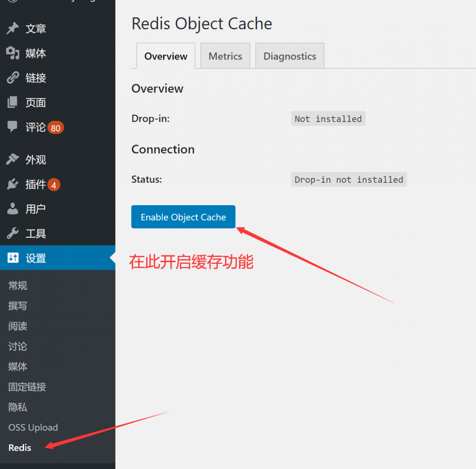476x469 pixels.
Task: Select the Overview tab
Action: [x=165, y=56]
